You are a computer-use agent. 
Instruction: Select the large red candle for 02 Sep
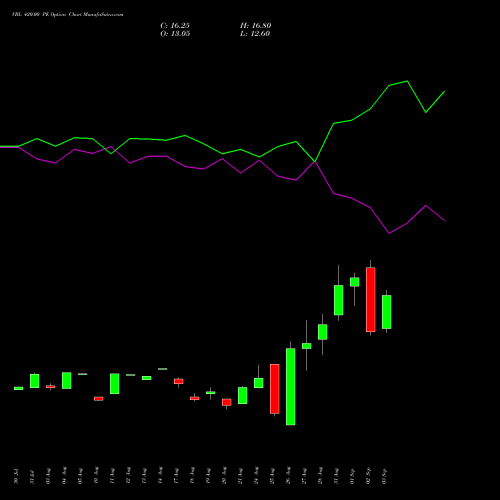click(x=371, y=299)
